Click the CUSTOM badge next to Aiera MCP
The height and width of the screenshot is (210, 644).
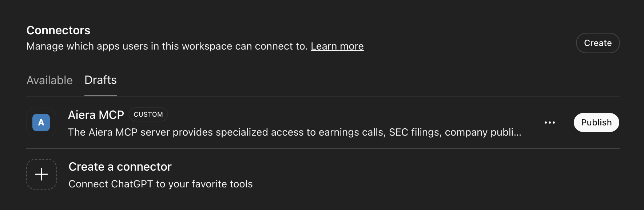coord(148,114)
